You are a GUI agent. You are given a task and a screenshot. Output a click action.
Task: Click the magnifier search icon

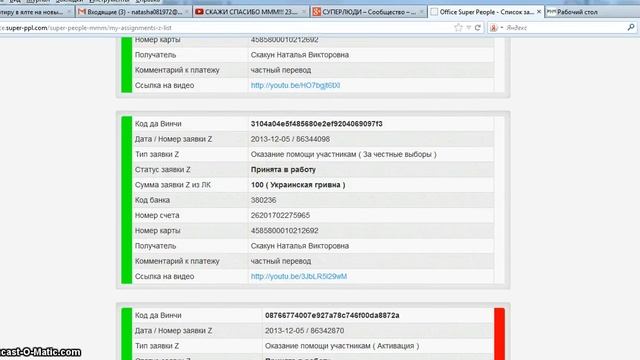(x=631, y=27)
